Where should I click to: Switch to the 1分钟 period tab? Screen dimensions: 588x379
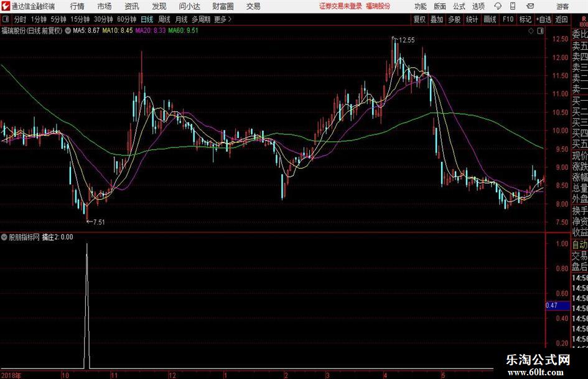coord(39,19)
